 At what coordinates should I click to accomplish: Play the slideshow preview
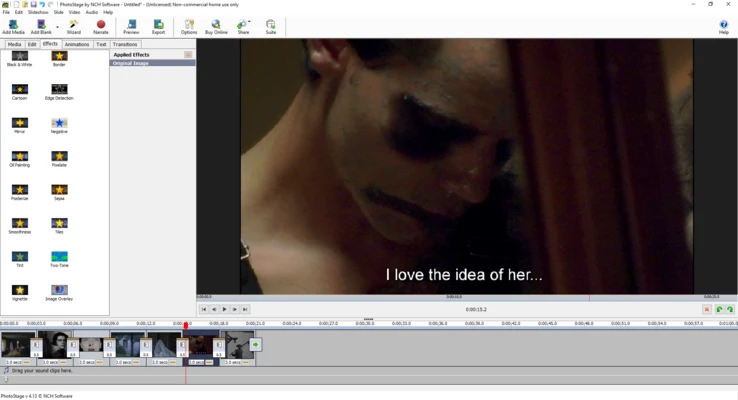[x=225, y=309]
